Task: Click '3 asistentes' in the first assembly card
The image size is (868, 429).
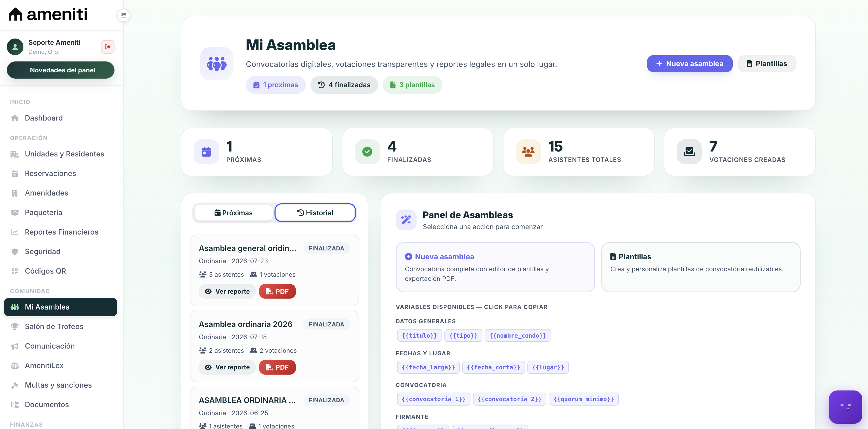Action: [x=221, y=274]
